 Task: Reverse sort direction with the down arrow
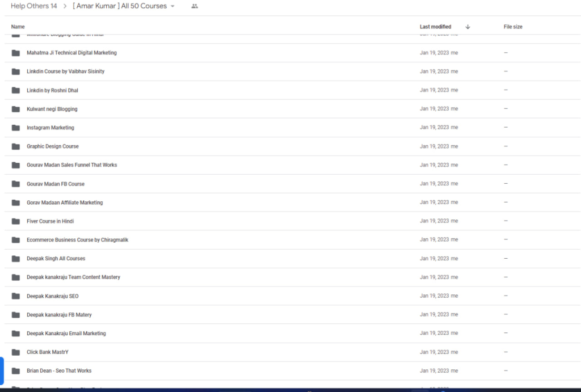(468, 27)
